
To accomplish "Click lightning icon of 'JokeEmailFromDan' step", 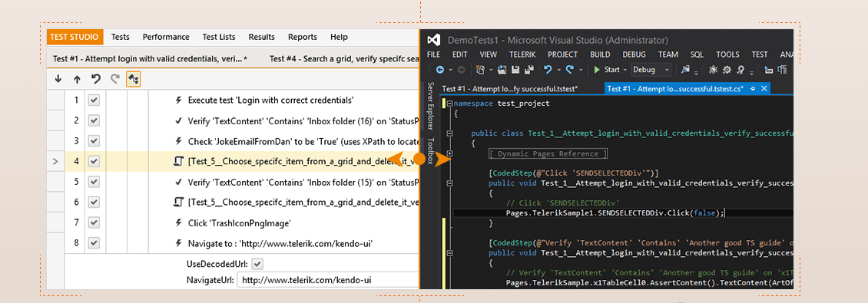I will [178, 141].
